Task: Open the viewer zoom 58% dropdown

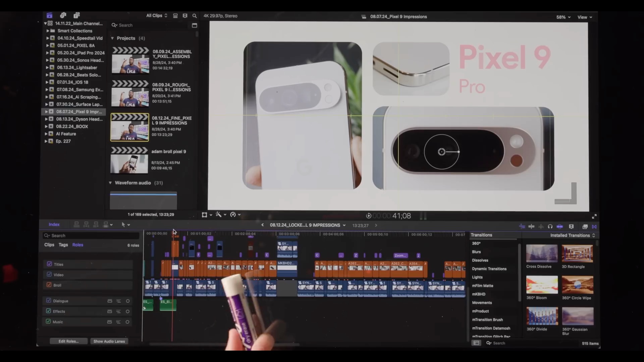Action: point(563,17)
